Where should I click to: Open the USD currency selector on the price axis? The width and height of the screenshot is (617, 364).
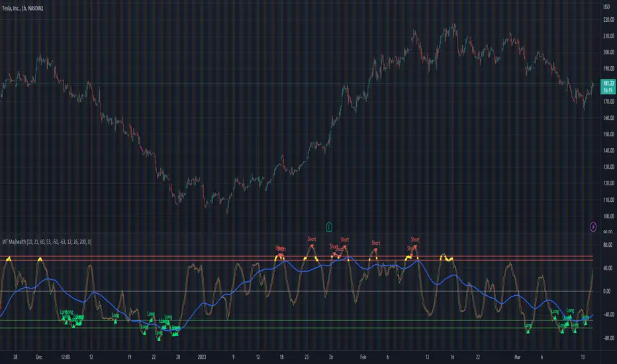(x=606, y=7)
